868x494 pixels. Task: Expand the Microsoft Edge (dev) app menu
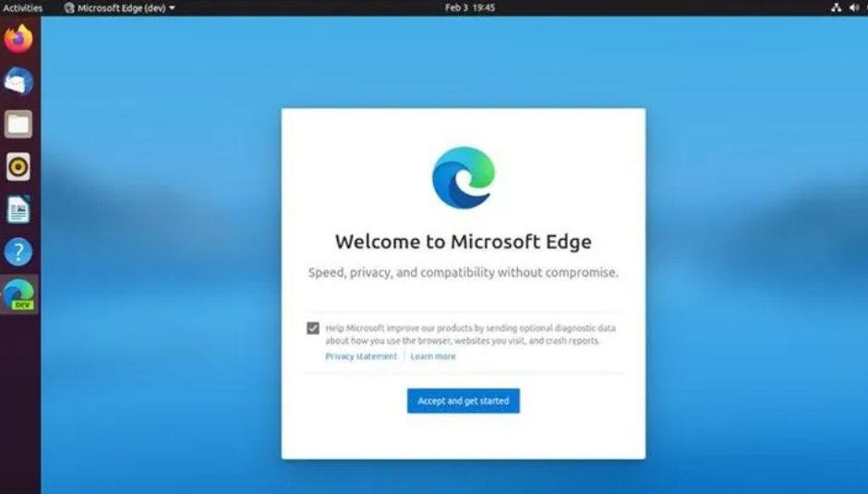[x=119, y=7]
